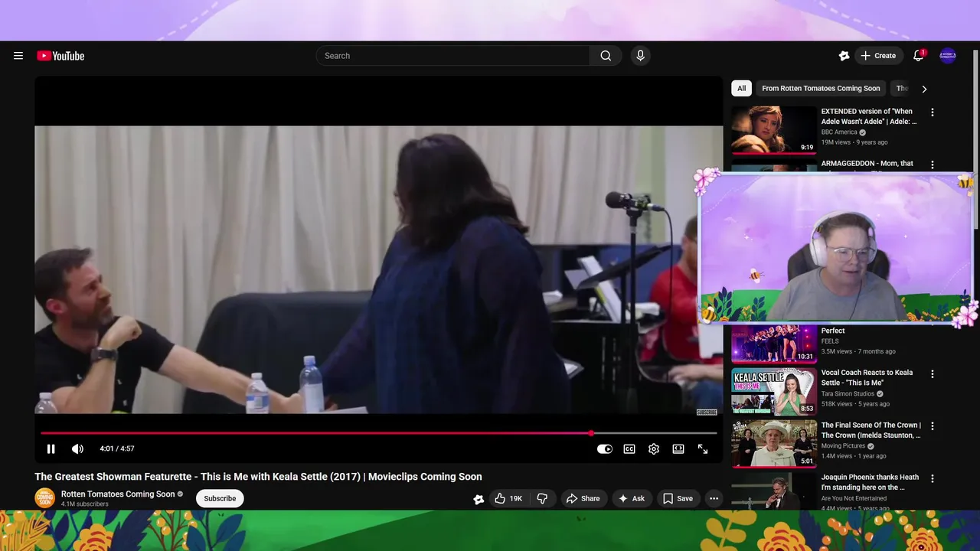Click the video title text
Screen dimensions: 980x551
point(258,477)
